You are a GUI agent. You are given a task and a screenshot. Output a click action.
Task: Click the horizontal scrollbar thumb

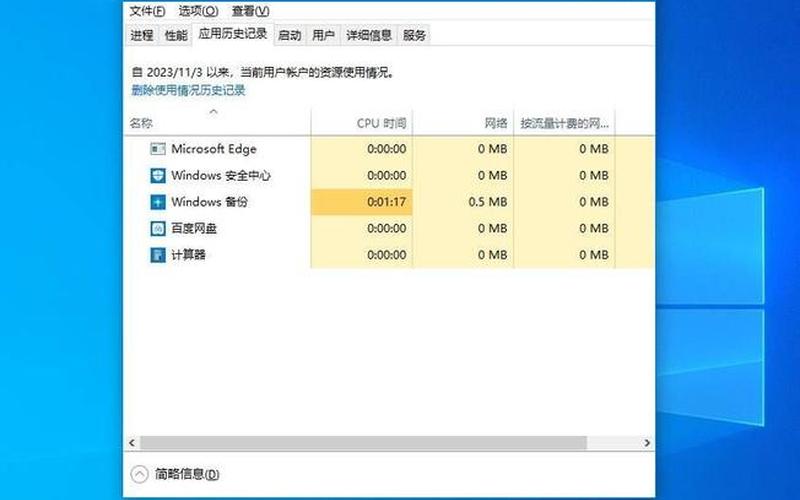pyautogui.click(x=363, y=443)
